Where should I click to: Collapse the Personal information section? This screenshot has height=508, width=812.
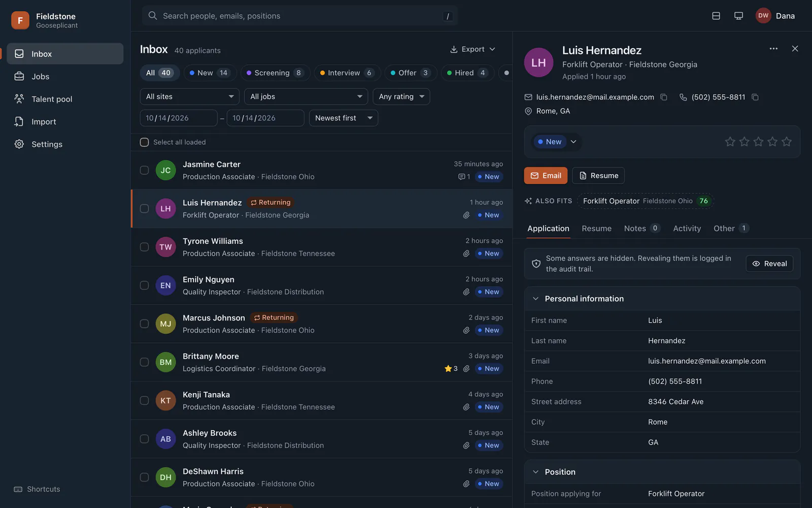[662, 299]
